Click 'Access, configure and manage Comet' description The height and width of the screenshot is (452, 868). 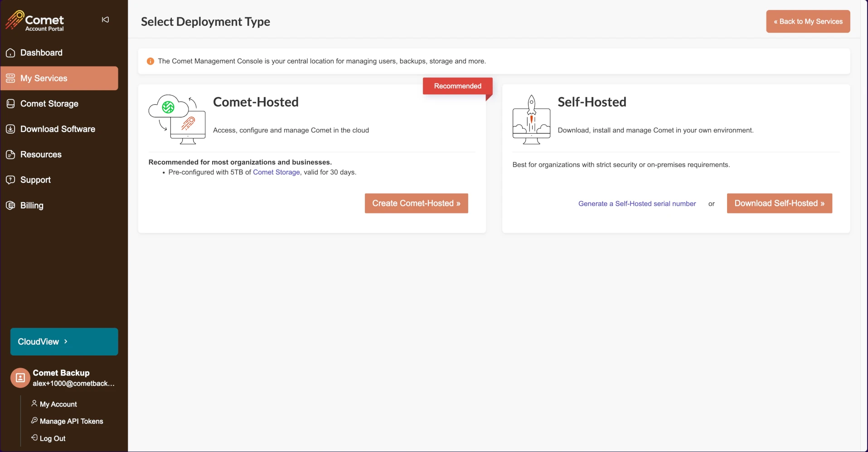(x=291, y=131)
